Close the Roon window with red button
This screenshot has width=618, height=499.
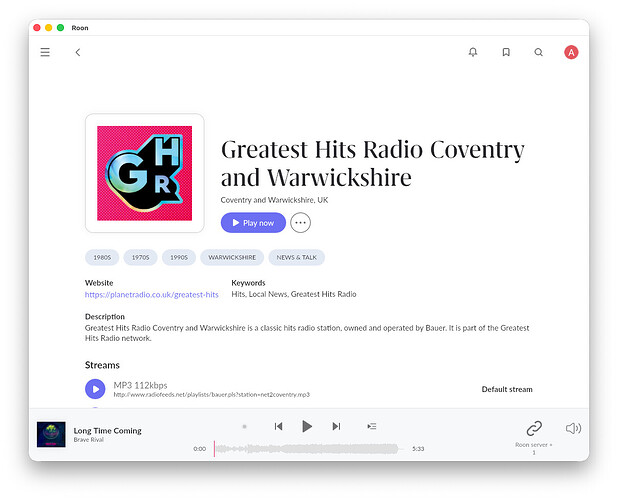pos(37,28)
